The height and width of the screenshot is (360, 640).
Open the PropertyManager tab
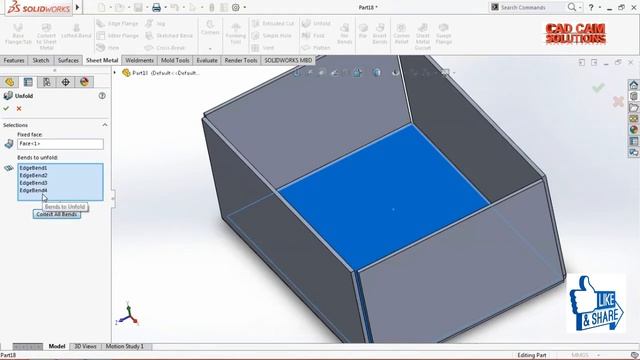coord(28,82)
